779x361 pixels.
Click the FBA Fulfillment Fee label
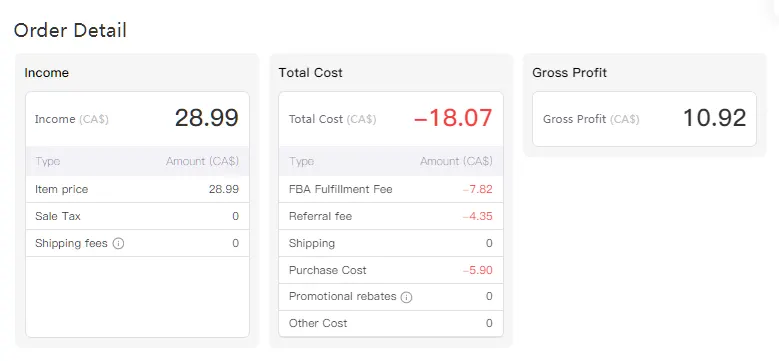point(340,189)
